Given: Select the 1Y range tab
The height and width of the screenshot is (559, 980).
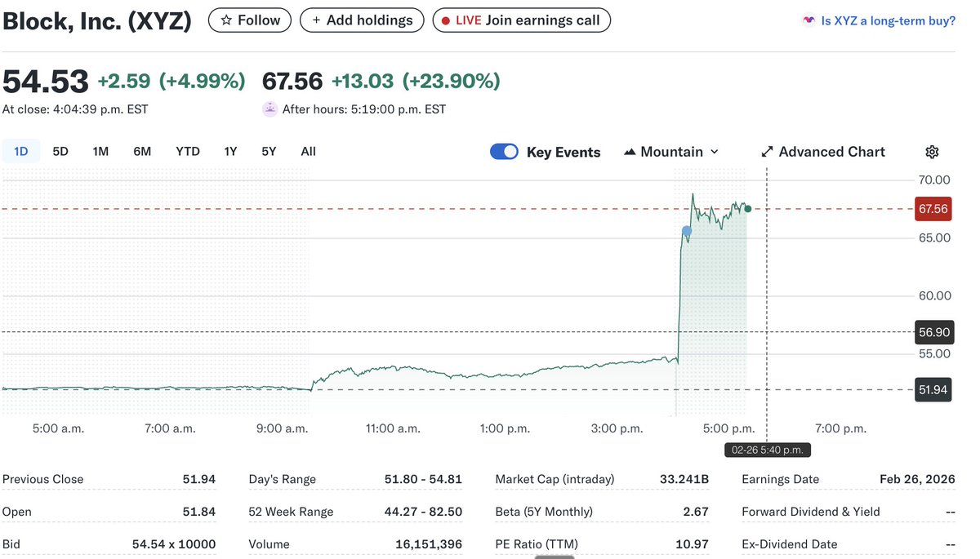Looking at the screenshot, I should 230,151.
